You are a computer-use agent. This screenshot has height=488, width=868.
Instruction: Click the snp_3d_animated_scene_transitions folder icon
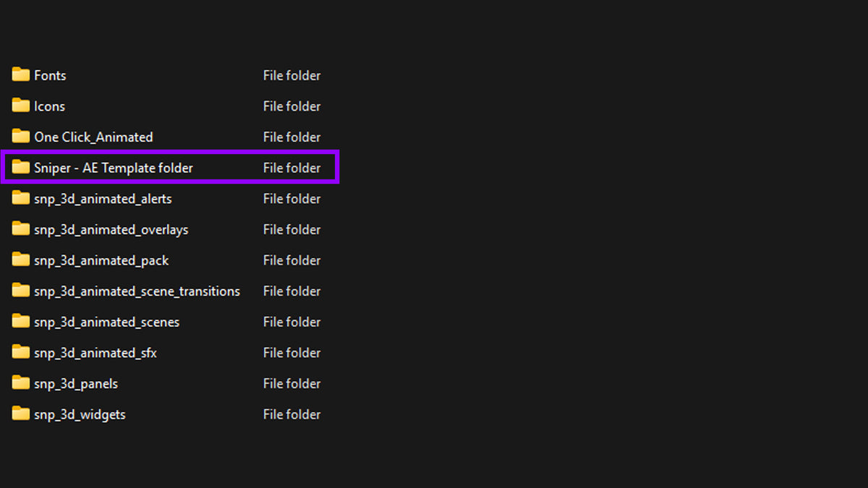click(21, 291)
